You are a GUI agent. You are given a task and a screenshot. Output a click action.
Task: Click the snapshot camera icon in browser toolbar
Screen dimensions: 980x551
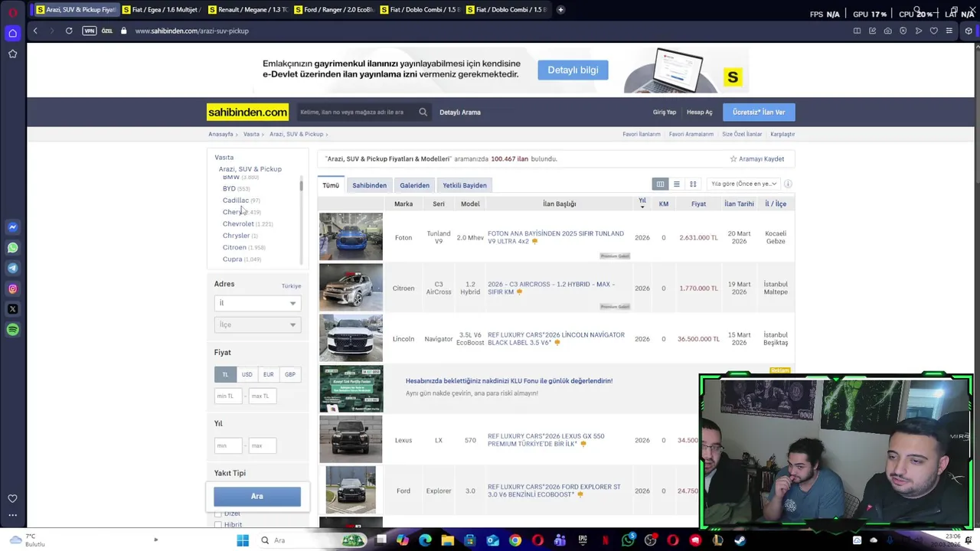[887, 31]
